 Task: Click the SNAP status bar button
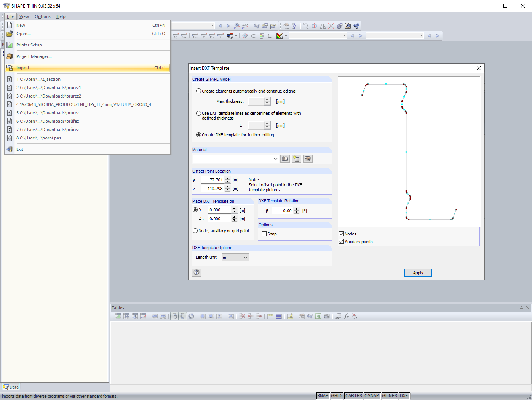click(323, 395)
